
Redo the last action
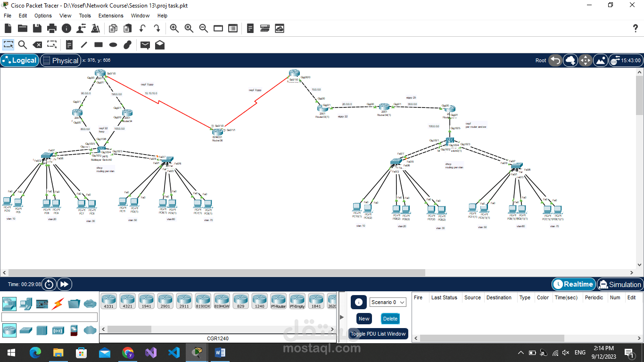tap(157, 28)
